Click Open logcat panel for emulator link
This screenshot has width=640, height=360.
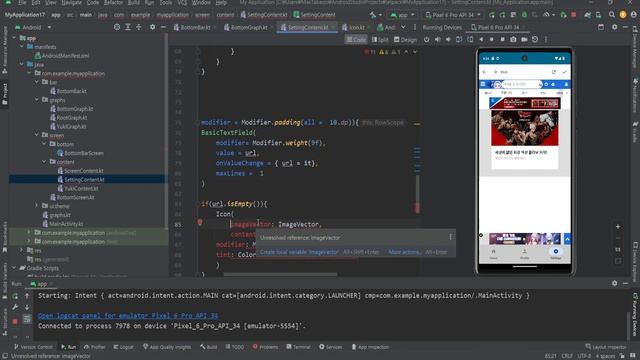[x=128, y=316]
